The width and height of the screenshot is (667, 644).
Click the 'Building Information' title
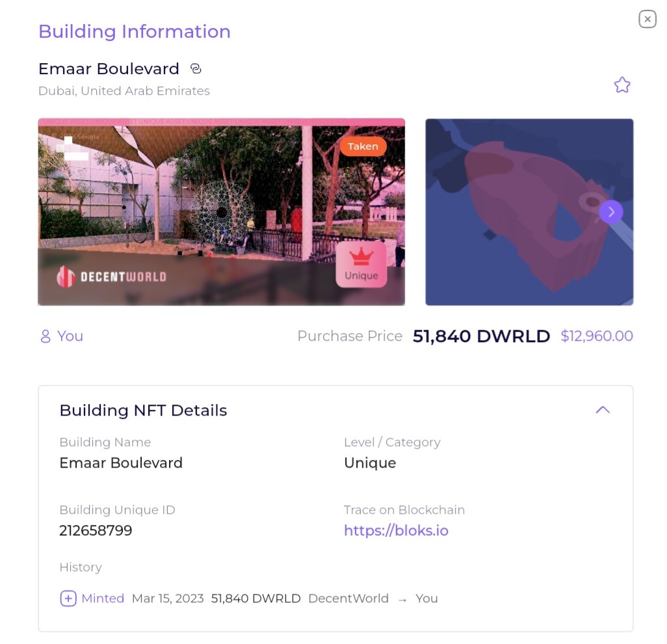pos(135,31)
